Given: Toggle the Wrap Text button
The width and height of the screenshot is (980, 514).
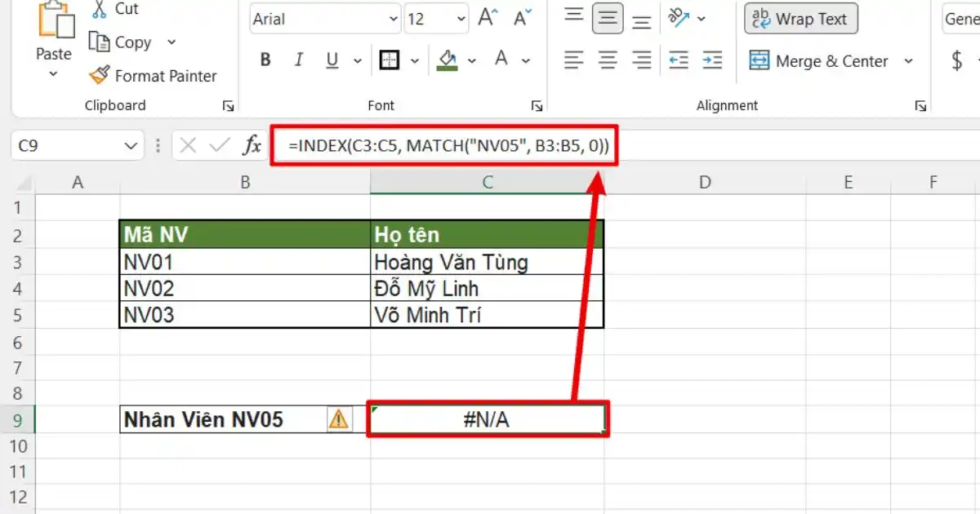Looking at the screenshot, I should point(801,19).
